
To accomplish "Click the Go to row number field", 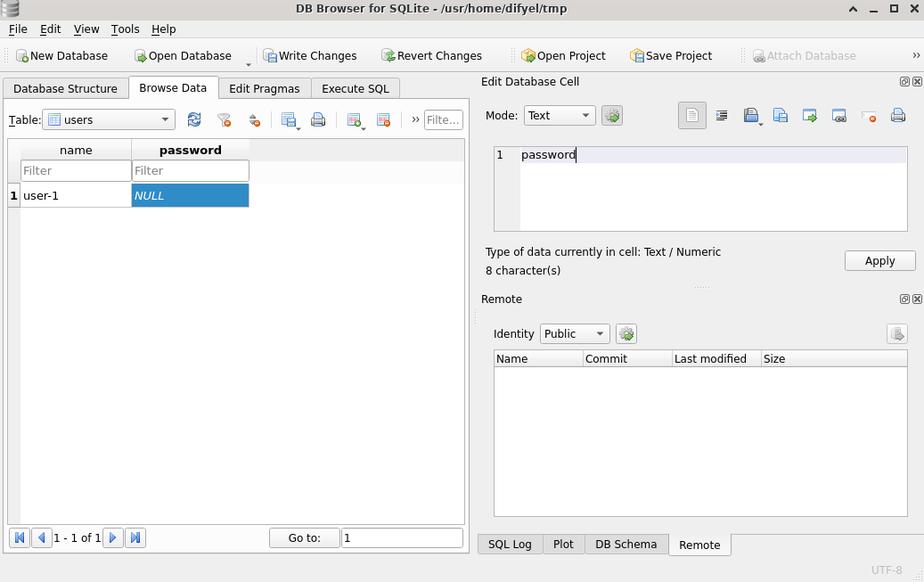I will click(402, 537).
